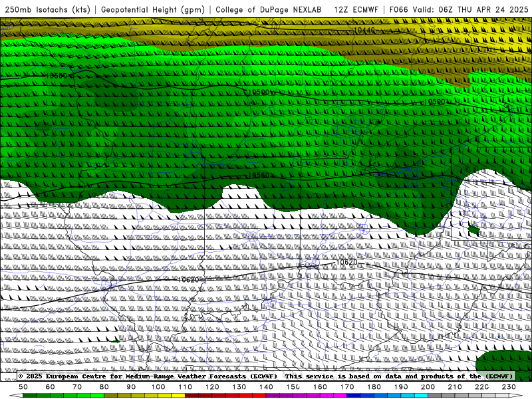This screenshot has height=399, width=532.
Task: Select the 160 knot color scale label
Action: click(x=320, y=387)
